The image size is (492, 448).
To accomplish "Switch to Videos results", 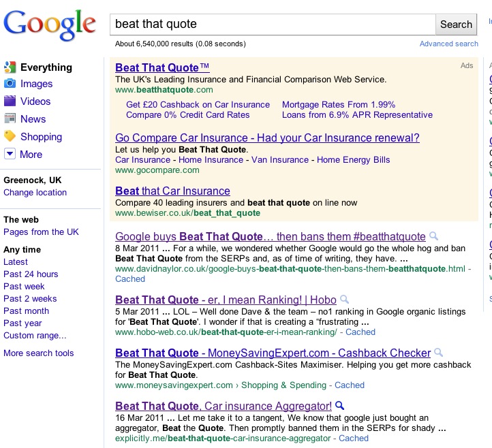I will [35, 101].
